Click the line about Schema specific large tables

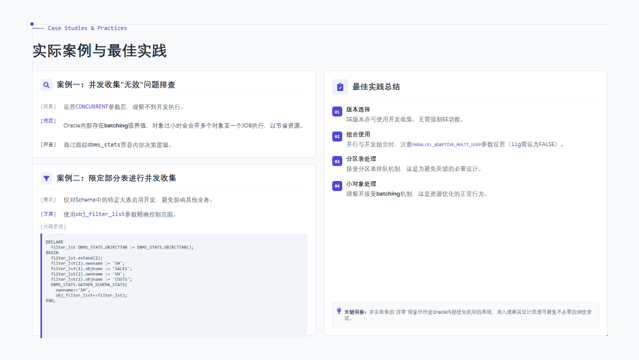point(138,200)
